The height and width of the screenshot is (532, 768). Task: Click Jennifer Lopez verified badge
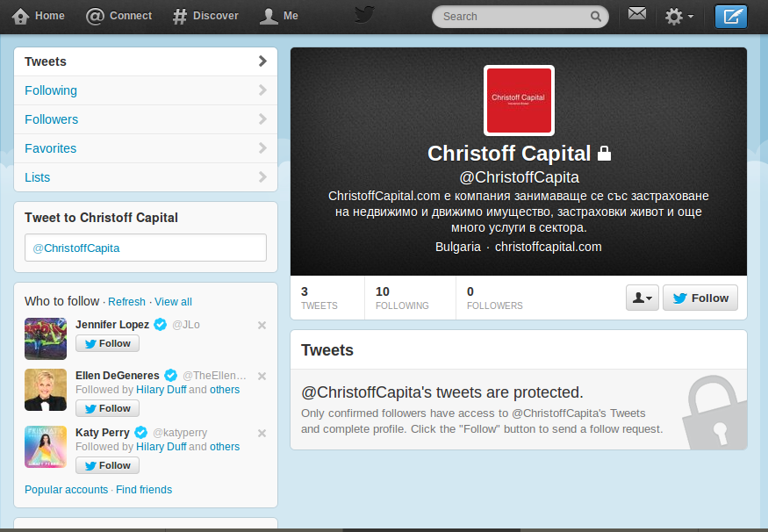tap(160, 324)
